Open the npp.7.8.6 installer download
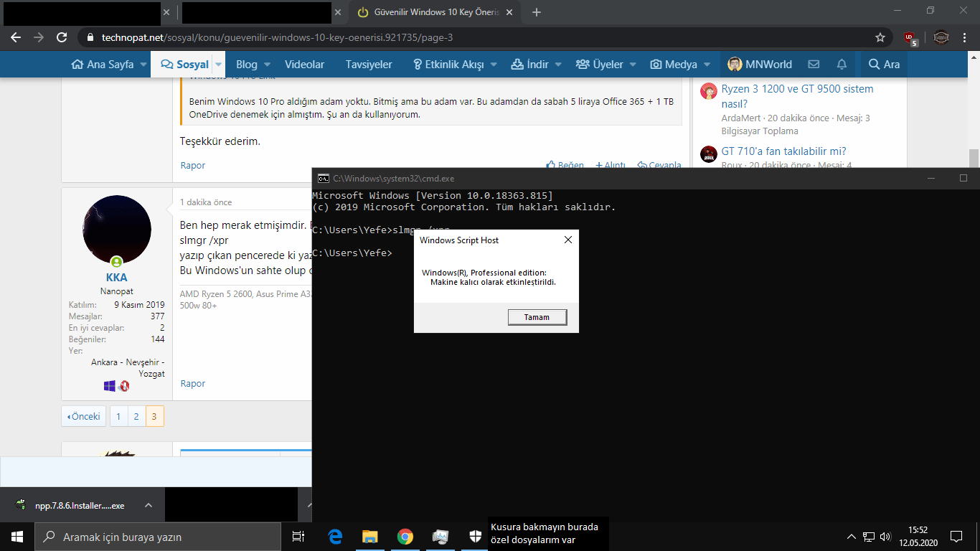The height and width of the screenshot is (551, 980). [x=80, y=505]
